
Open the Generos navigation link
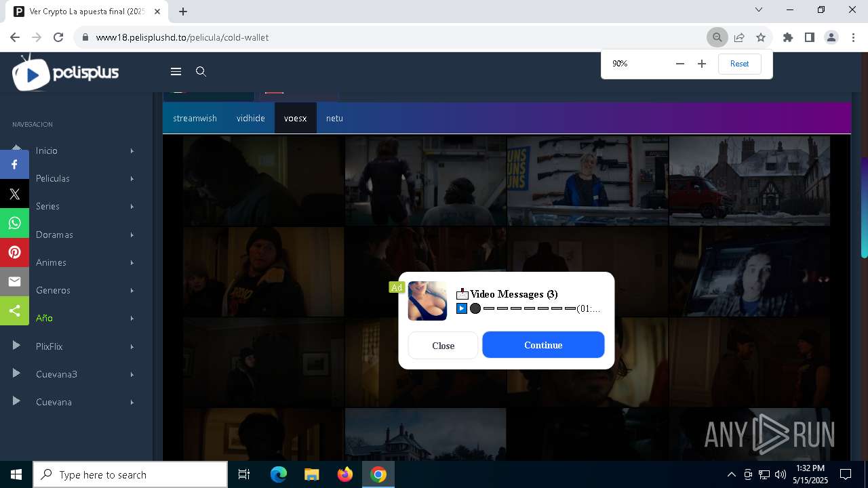53,290
